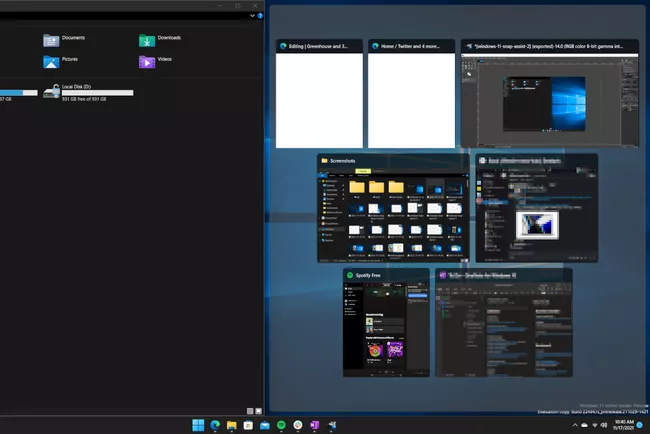Click the taskbar app icon right of OneNote
The image size is (650, 434).
pyautogui.click(x=332, y=425)
